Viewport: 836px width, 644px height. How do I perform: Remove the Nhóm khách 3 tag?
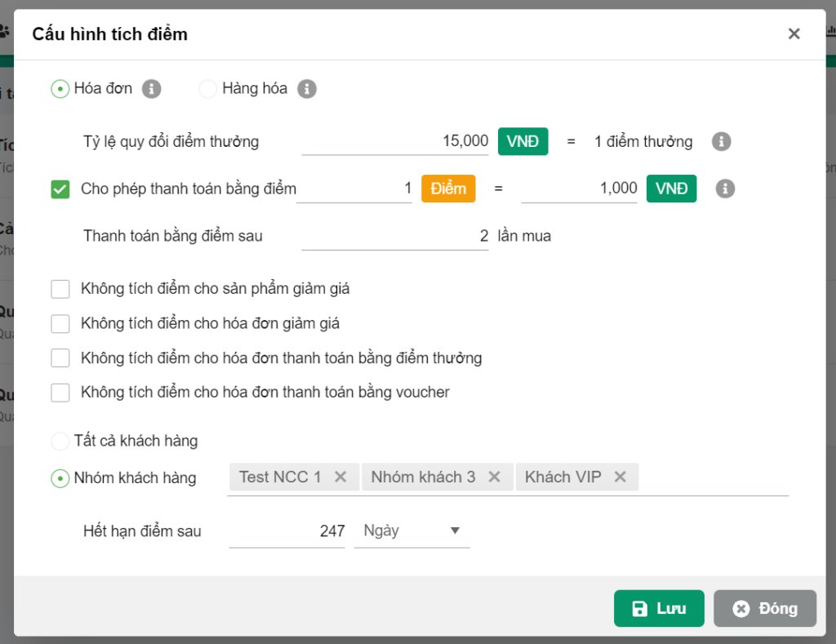click(x=494, y=477)
